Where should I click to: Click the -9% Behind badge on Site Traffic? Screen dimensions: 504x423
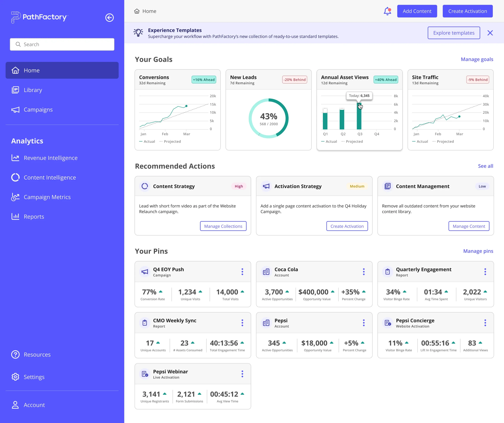(x=478, y=80)
